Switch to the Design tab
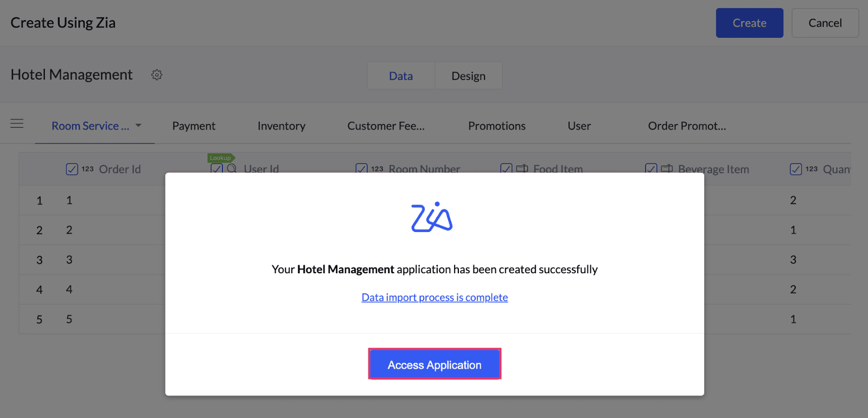The image size is (868, 418). click(x=468, y=76)
